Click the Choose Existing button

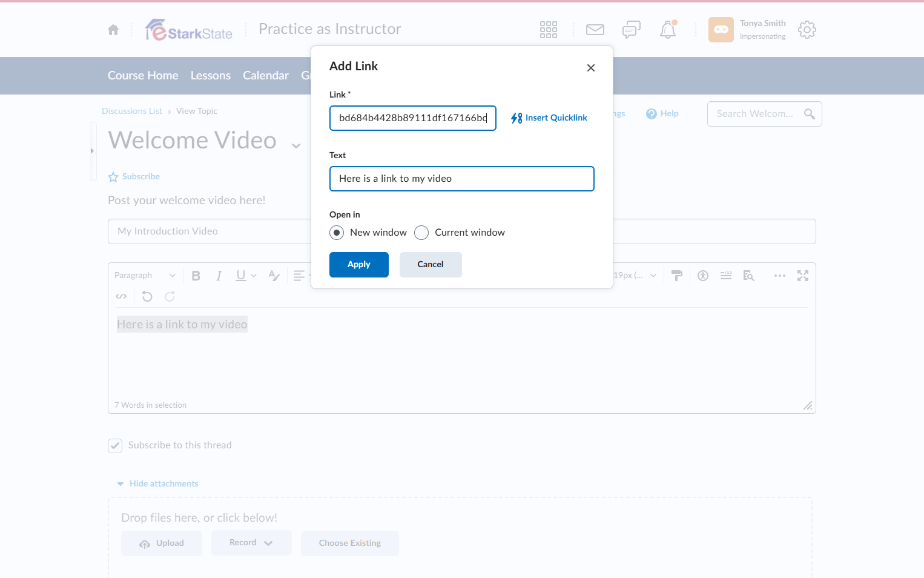click(350, 543)
